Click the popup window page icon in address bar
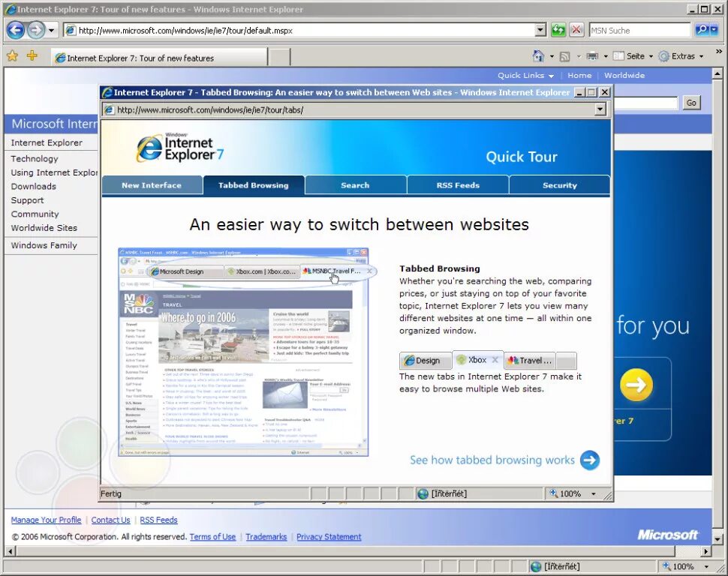Viewport: 728px width, 576px height. point(109,110)
